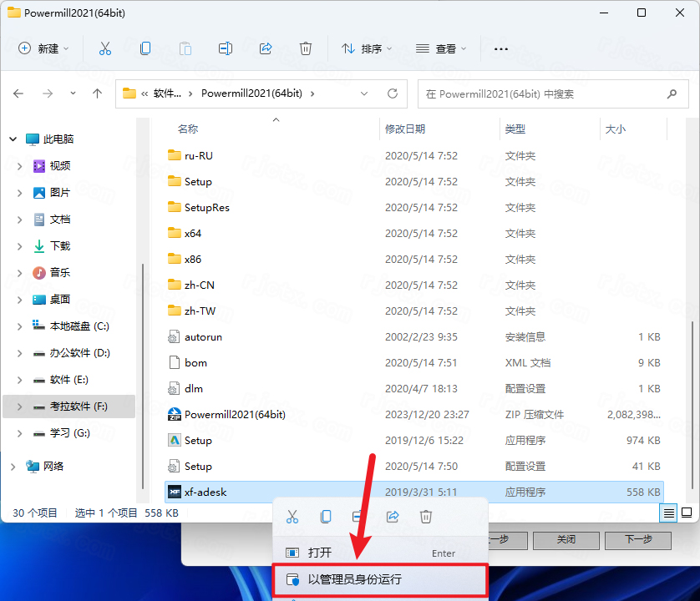Click the Cut icon in the toolbar
The width and height of the screenshot is (700, 601).
105,48
